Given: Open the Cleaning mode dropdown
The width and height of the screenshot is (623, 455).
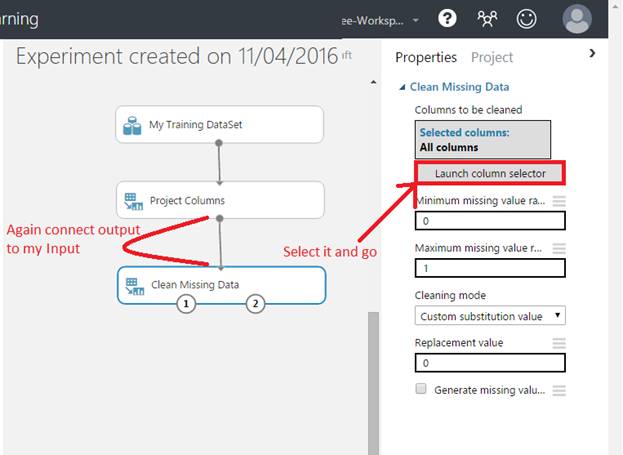Looking at the screenshot, I should point(490,316).
